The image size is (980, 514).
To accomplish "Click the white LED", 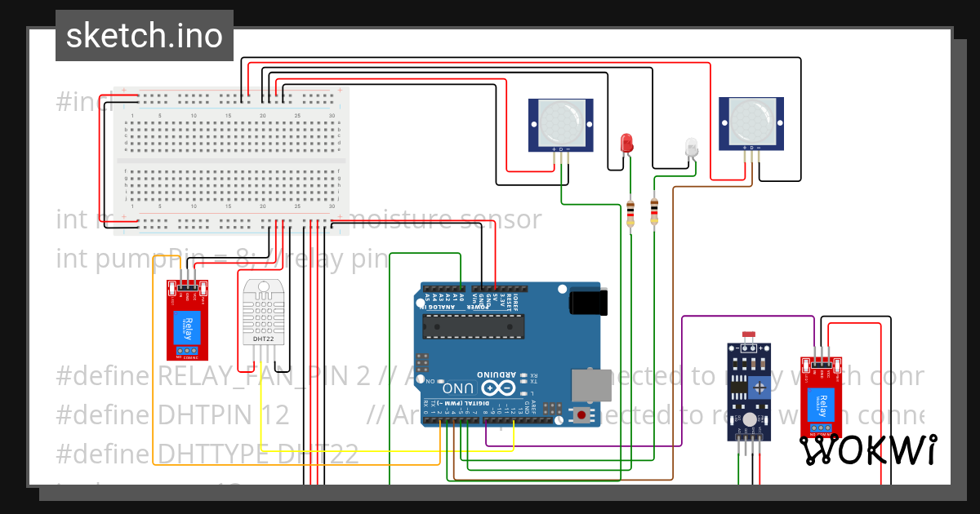I will click(x=690, y=145).
